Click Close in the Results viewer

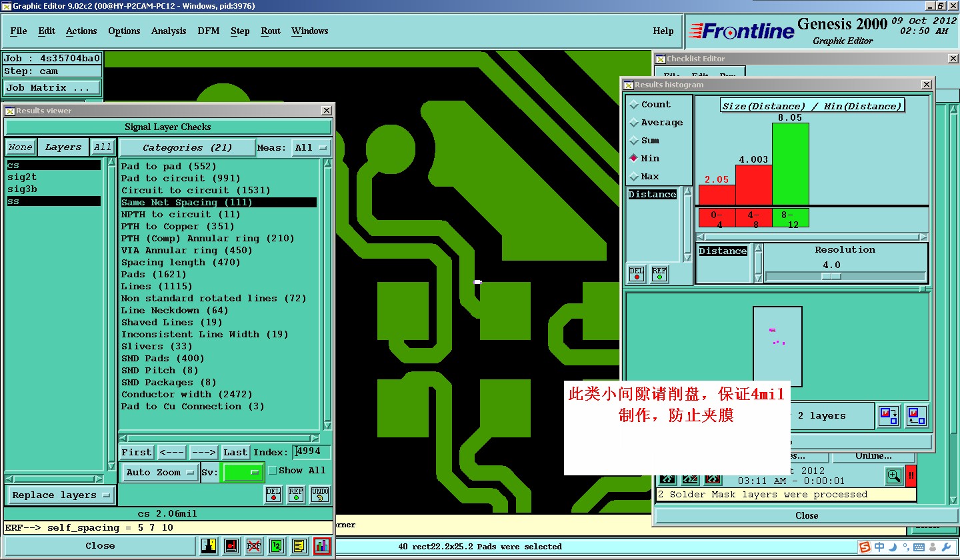(x=100, y=546)
